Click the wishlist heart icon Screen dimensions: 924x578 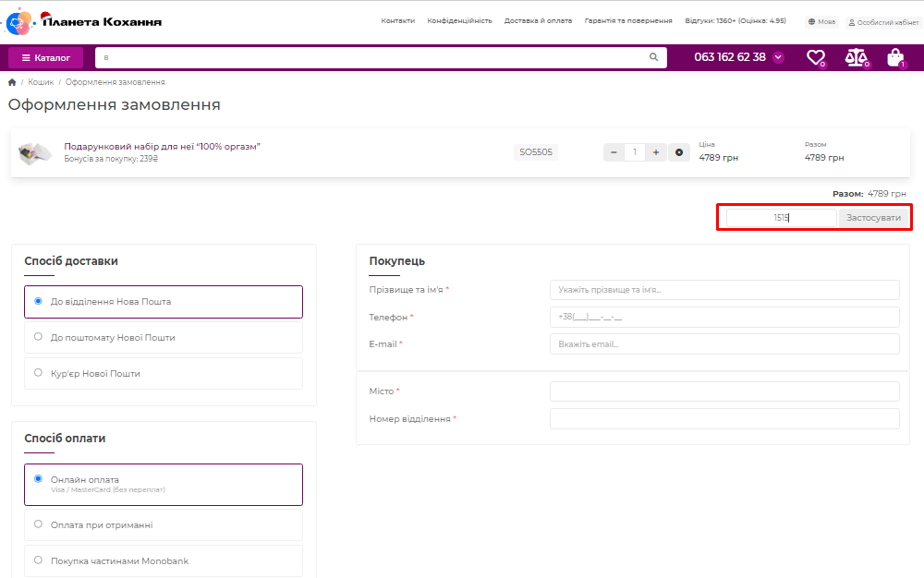pos(815,57)
